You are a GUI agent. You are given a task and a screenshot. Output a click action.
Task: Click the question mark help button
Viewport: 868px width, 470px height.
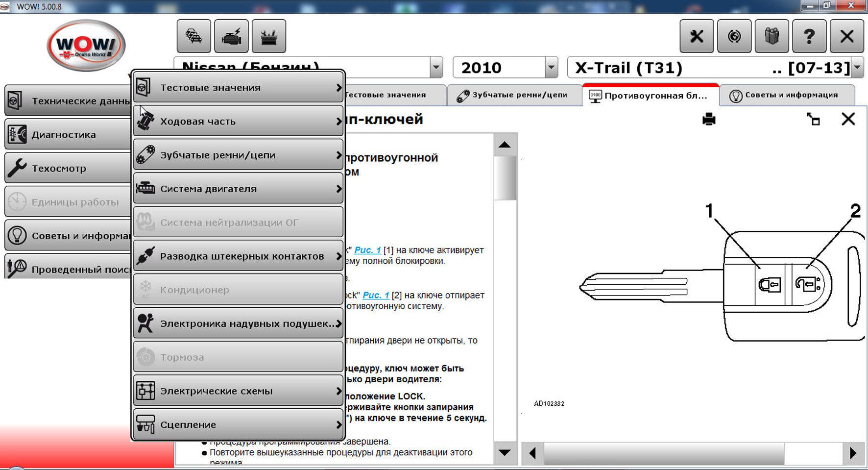click(x=809, y=36)
